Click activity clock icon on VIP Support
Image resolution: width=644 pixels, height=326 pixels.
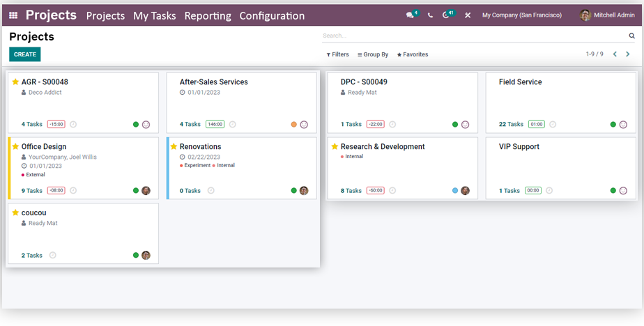(549, 190)
